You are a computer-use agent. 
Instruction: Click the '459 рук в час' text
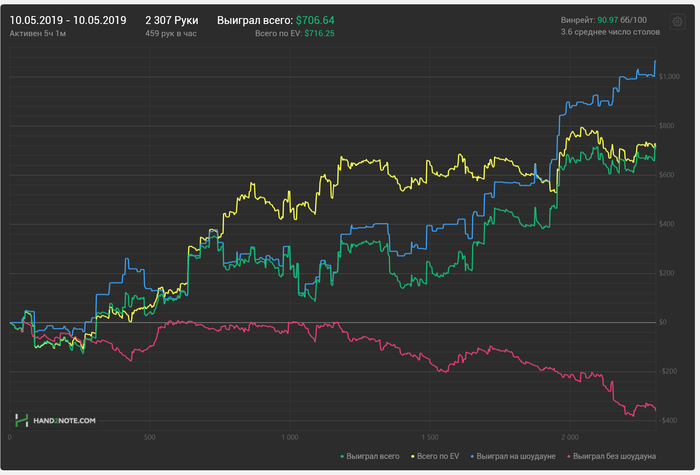pyautogui.click(x=171, y=33)
